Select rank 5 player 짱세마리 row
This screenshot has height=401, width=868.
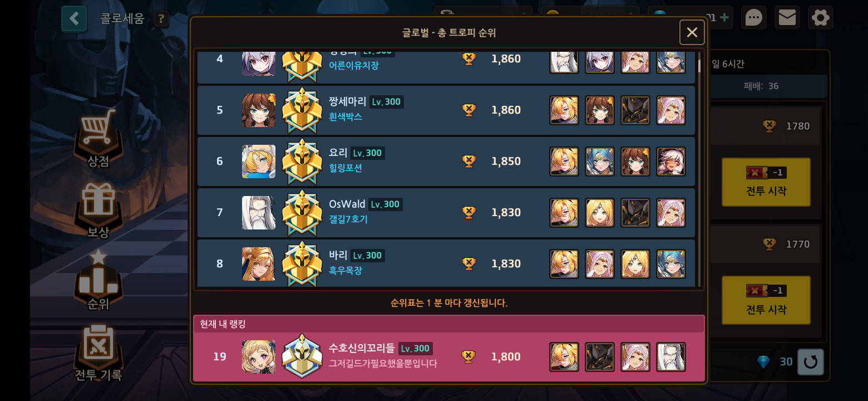446,110
